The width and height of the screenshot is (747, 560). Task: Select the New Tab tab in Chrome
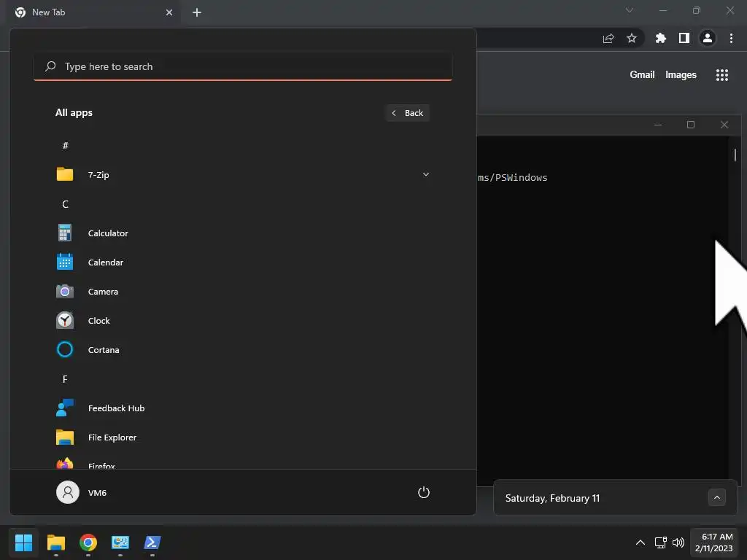[94, 12]
